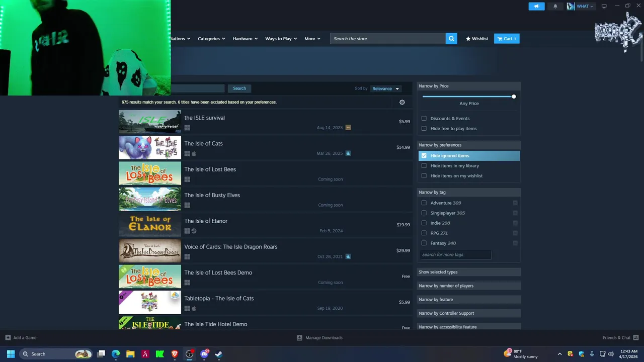Click the SteamOS icon under The Isle of Elanor
Image resolution: width=644 pixels, height=362 pixels.
194,231
